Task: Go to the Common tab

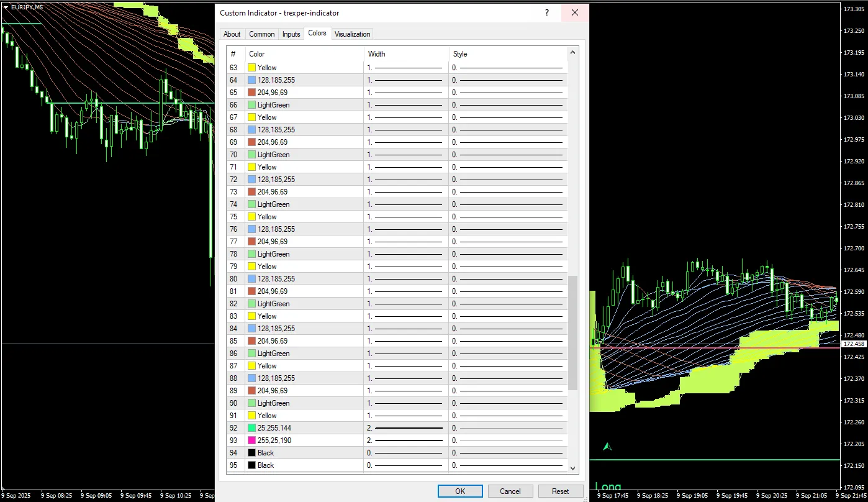Action: point(262,34)
